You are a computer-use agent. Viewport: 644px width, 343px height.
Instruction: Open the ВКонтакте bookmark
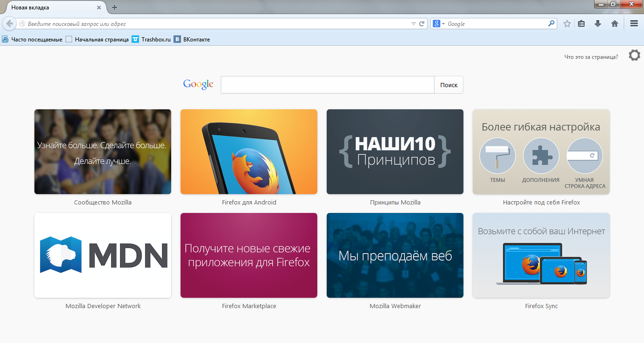coord(192,40)
